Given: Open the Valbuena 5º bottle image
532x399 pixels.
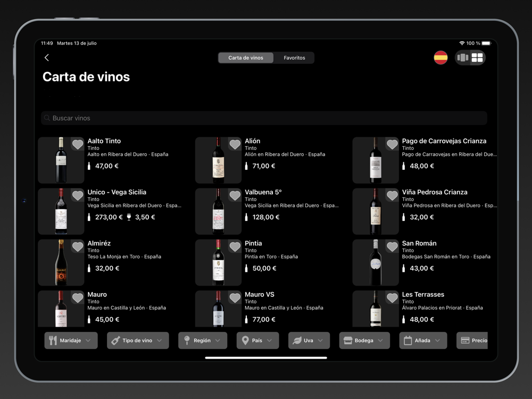Looking at the screenshot, I should pyautogui.click(x=218, y=211).
